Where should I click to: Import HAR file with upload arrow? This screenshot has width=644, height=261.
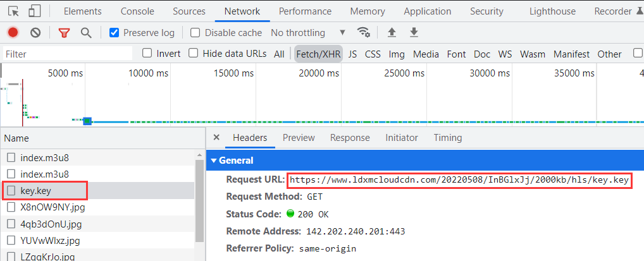(392, 33)
